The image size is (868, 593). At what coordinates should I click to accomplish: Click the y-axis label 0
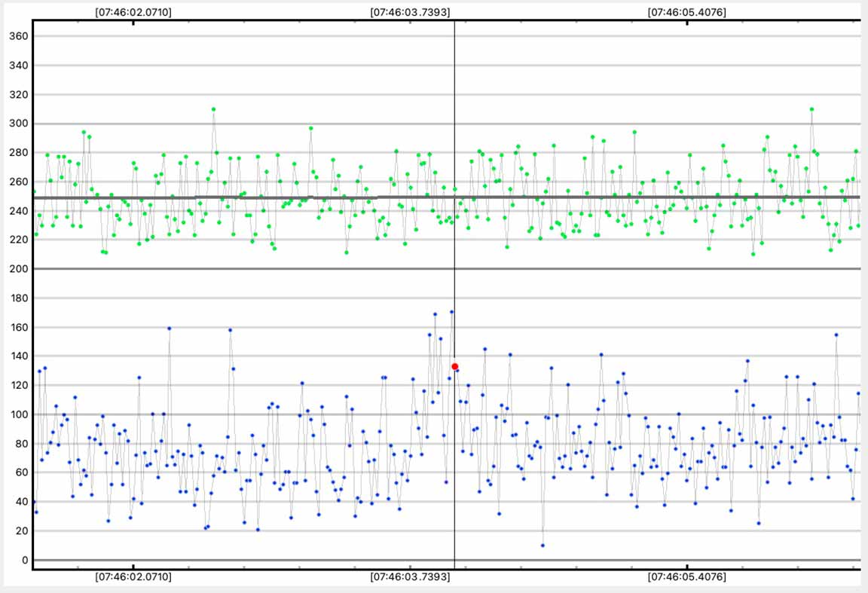click(24, 561)
